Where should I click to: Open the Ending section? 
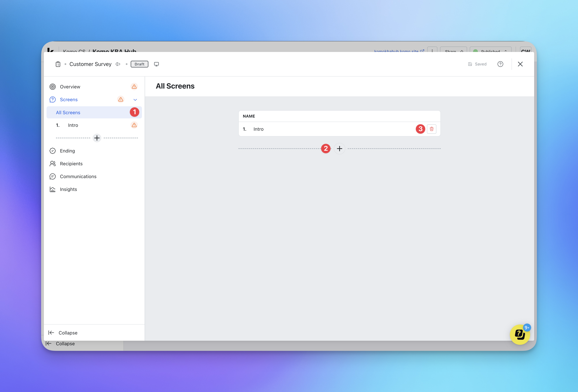point(67,151)
